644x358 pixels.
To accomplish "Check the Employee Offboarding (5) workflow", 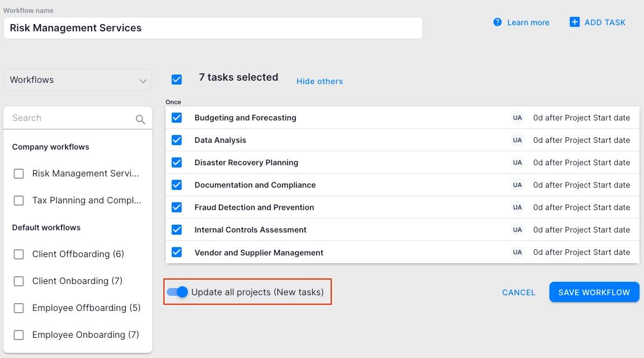I will (x=19, y=308).
